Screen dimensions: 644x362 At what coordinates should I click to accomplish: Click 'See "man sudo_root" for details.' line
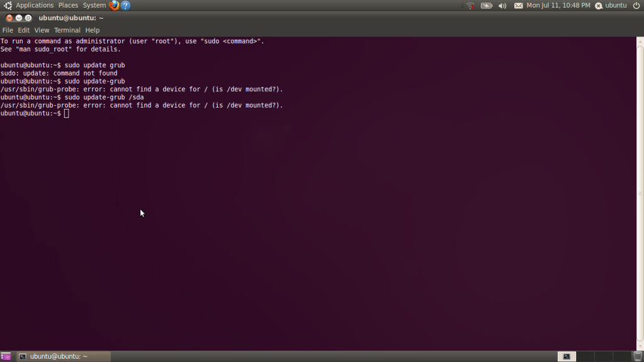60,49
